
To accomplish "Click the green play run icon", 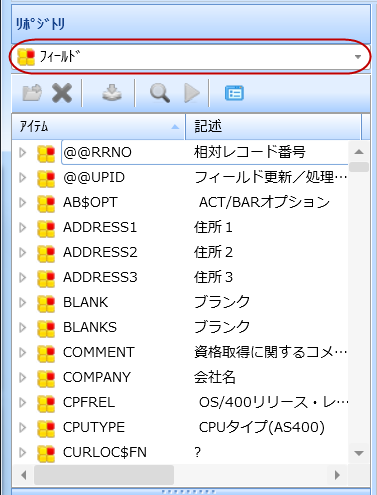I will [x=192, y=93].
